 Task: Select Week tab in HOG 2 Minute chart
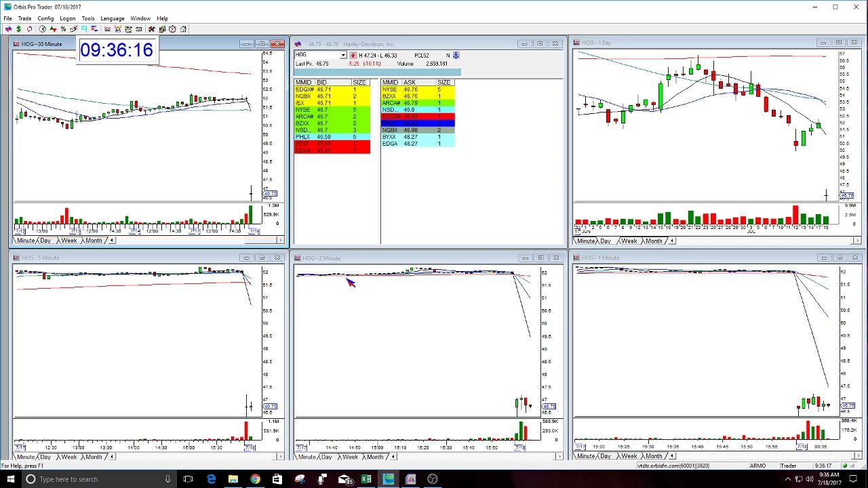click(350, 457)
